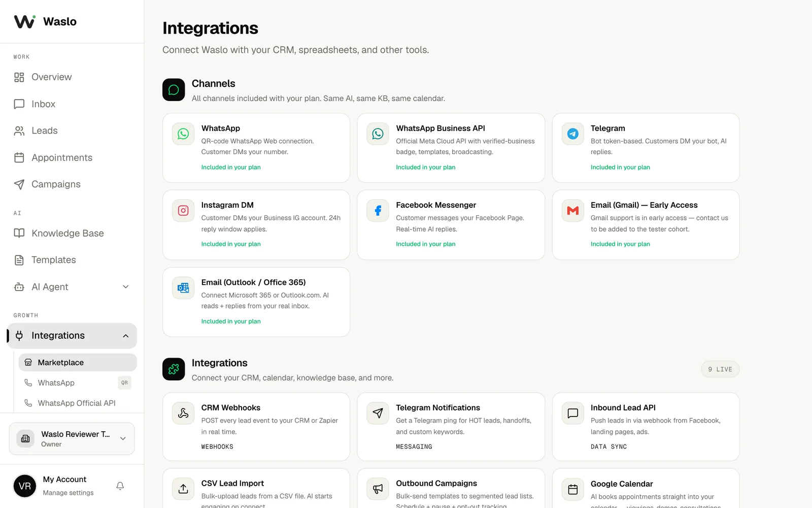812x508 pixels.
Task: Open the Leads section
Action: (72, 131)
